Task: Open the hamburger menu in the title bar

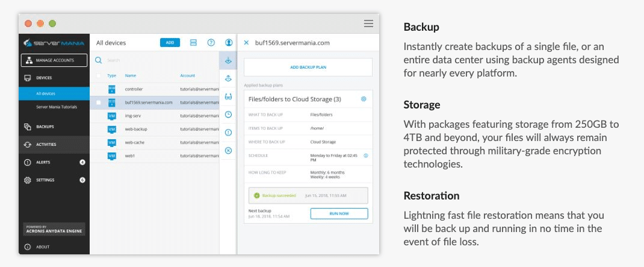Action: pos(368,24)
